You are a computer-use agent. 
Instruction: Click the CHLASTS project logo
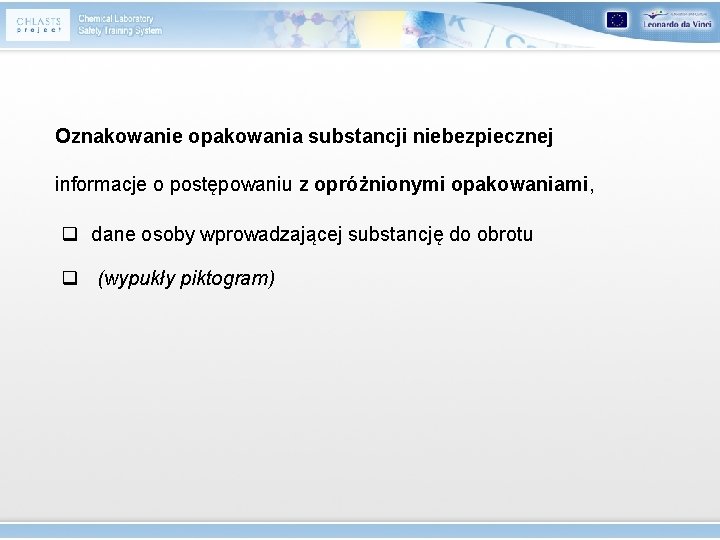[x=38, y=25]
